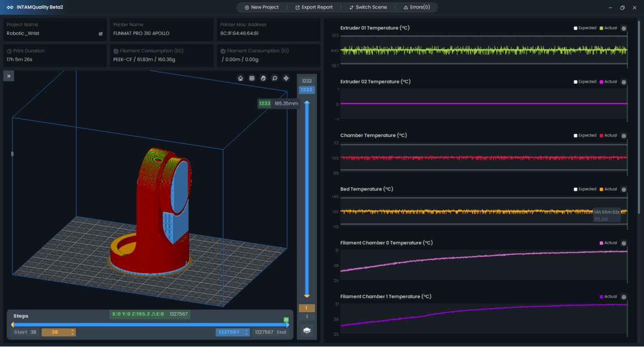Image resolution: width=644 pixels, height=347 pixels.
Task: Open the color palette view icon
Action: [x=263, y=78]
